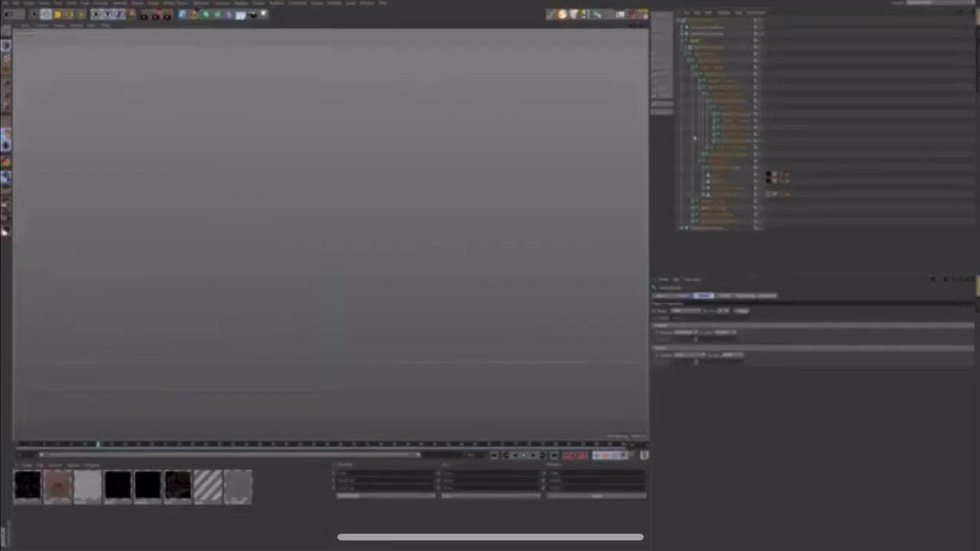Add a Light object
This screenshot has height=551, width=980.
tap(264, 14)
